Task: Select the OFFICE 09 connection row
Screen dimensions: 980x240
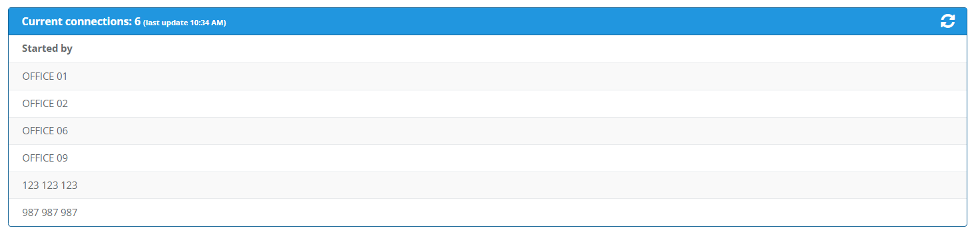Action: point(487,158)
